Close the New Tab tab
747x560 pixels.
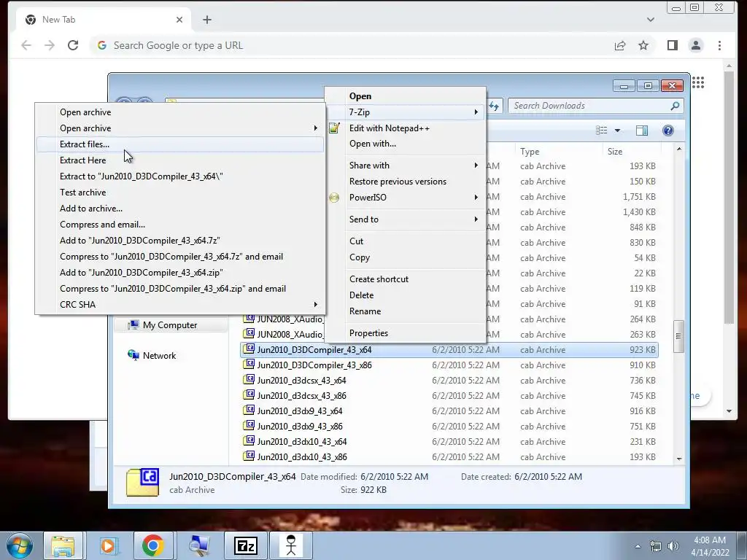click(x=179, y=20)
